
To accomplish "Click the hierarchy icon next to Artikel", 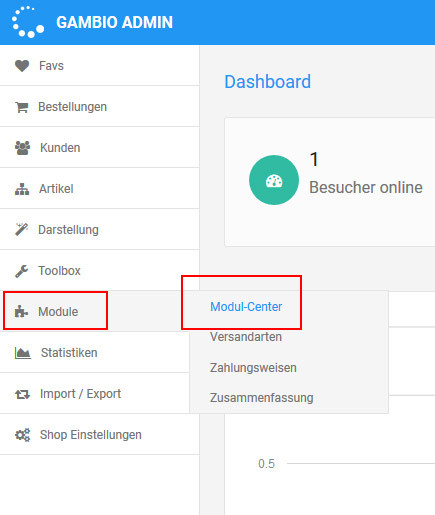I will pos(22,189).
